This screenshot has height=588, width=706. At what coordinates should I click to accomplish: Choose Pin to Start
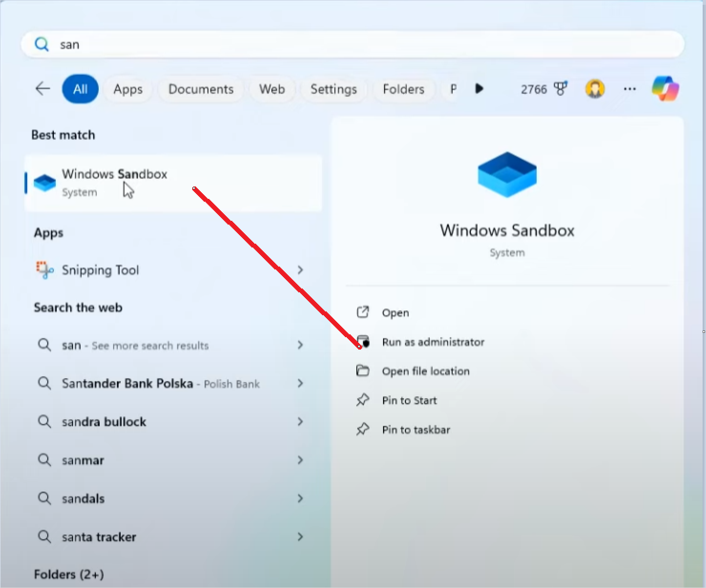click(409, 401)
